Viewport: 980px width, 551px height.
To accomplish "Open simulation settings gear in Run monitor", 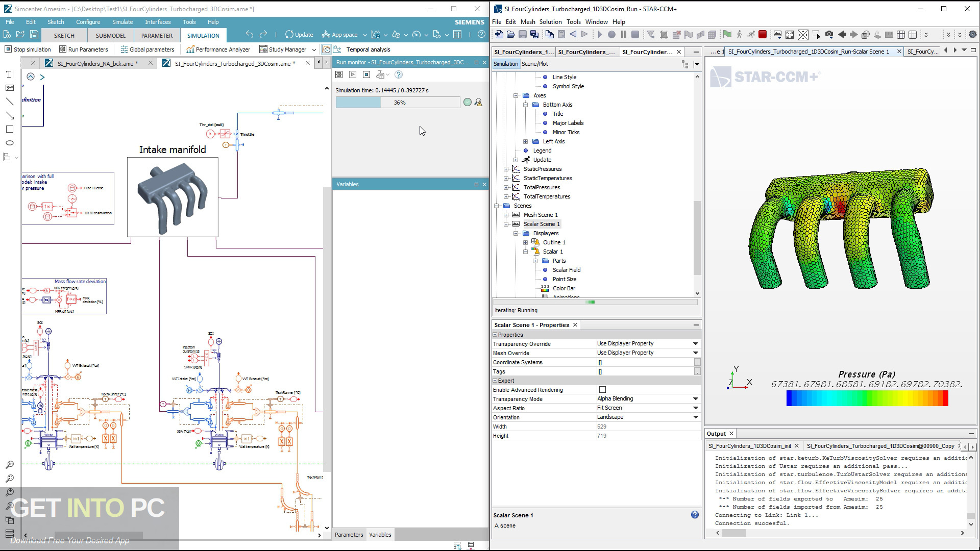I will (339, 74).
